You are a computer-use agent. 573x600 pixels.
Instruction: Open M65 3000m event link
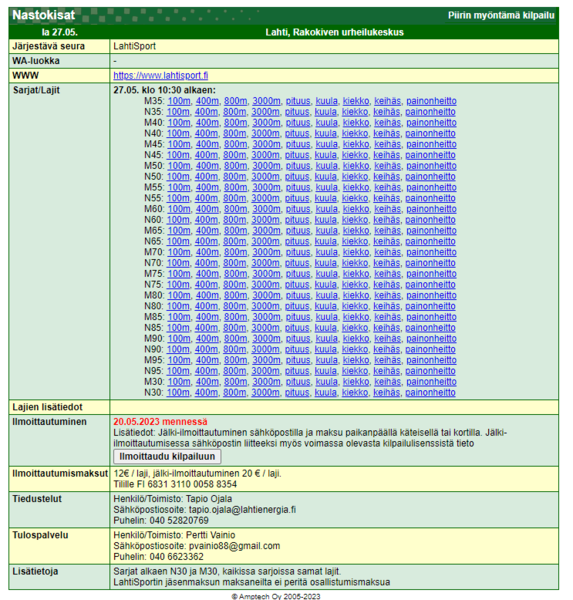click(266, 230)
